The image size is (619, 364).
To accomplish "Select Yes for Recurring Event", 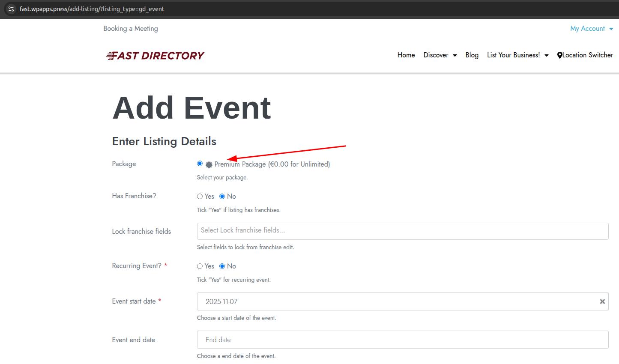I will [200, 266].
